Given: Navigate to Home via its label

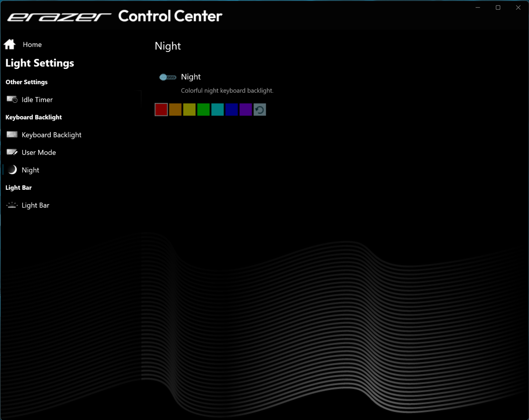Looking at the screenshot, I should coord(32,44).
